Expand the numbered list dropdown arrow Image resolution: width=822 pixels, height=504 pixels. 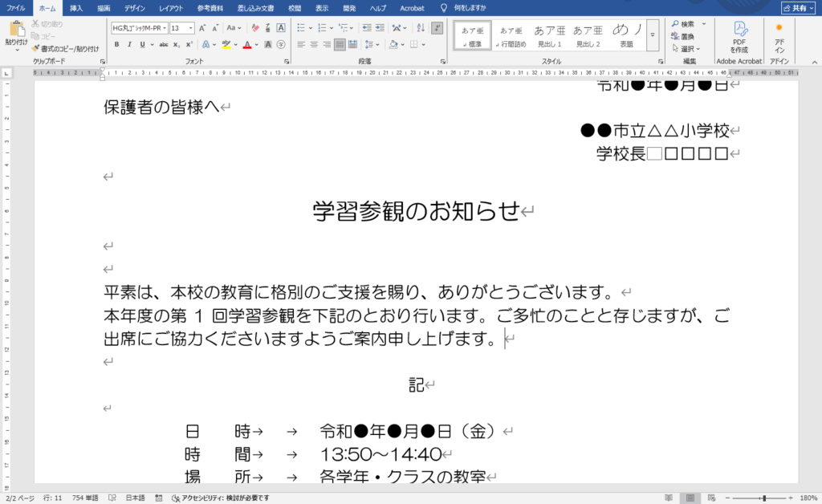332,28
